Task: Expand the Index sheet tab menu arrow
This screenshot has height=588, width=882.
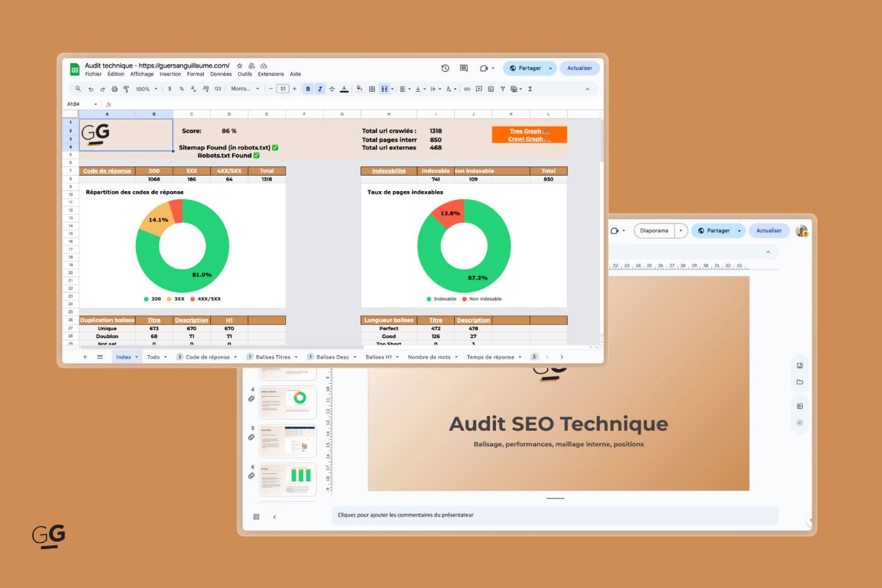Action: (x=137, y=356)
